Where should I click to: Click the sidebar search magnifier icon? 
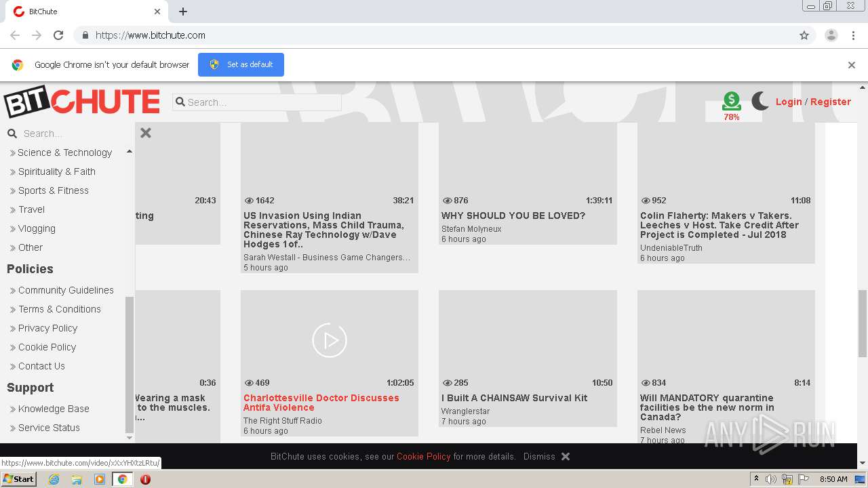click(12, 134)
